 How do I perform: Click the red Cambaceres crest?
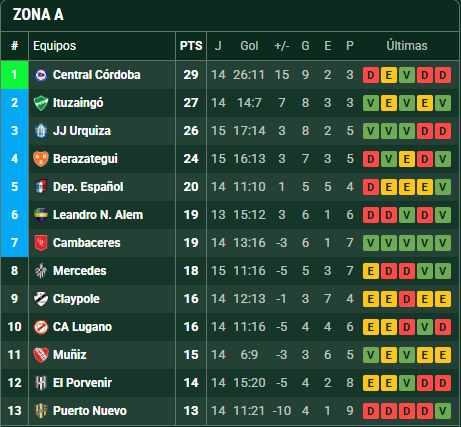click(x=41, y=243)
